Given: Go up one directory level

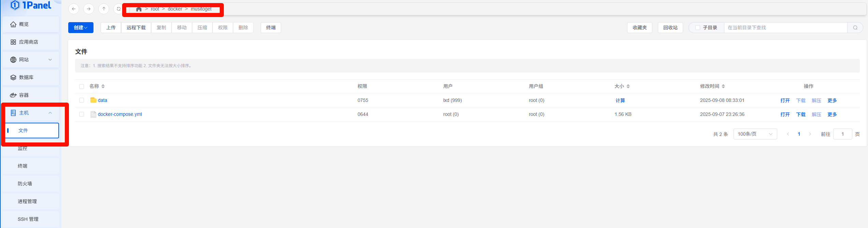Looking at the screenshot, I should coord(104,9).
